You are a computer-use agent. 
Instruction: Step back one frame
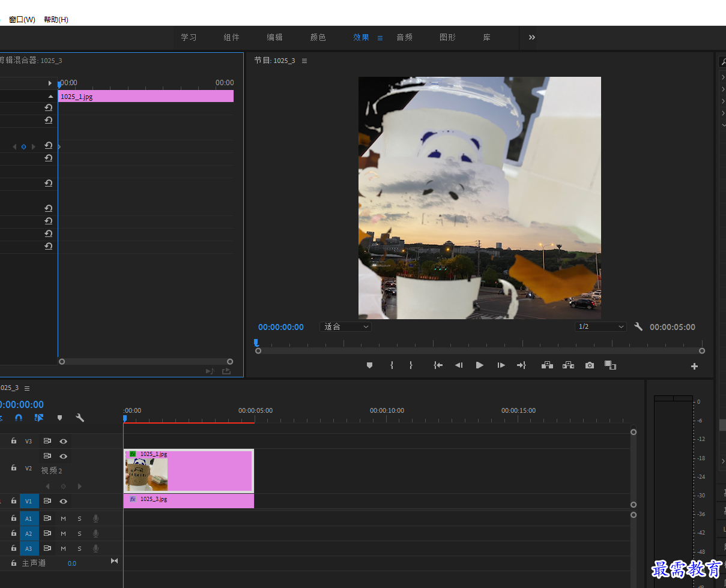coord(459,365)
